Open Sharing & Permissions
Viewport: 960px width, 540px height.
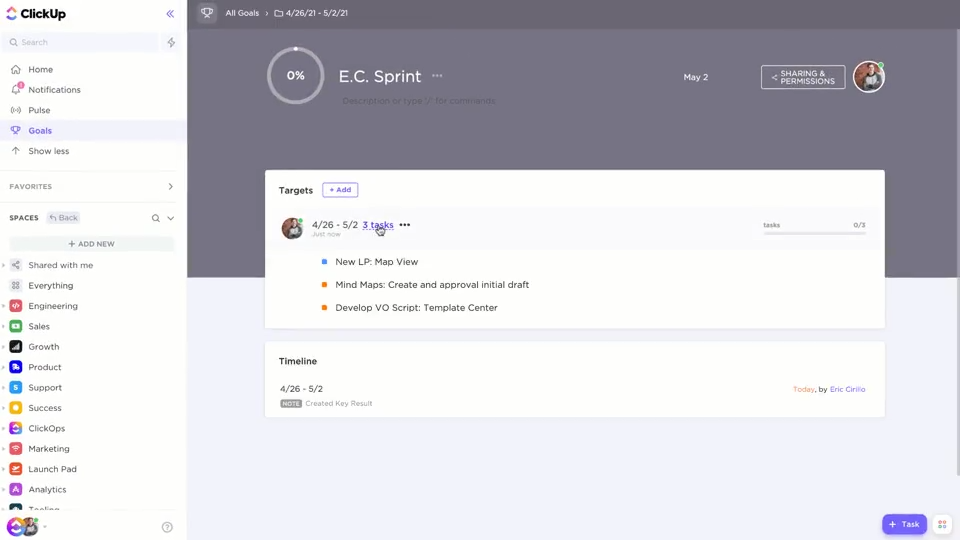pos(803,77)
